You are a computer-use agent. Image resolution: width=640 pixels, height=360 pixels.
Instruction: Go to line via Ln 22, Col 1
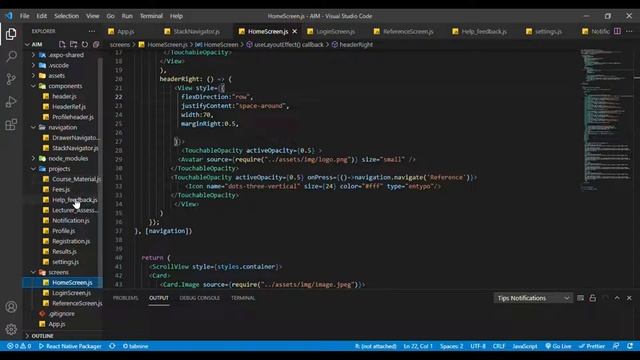[x=418, y=346]
